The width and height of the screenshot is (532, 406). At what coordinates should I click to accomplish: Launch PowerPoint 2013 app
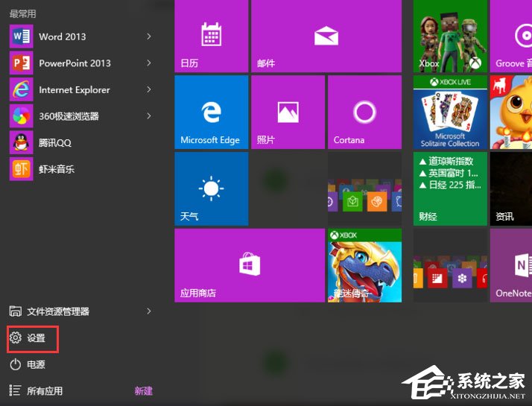click(74, 63)
